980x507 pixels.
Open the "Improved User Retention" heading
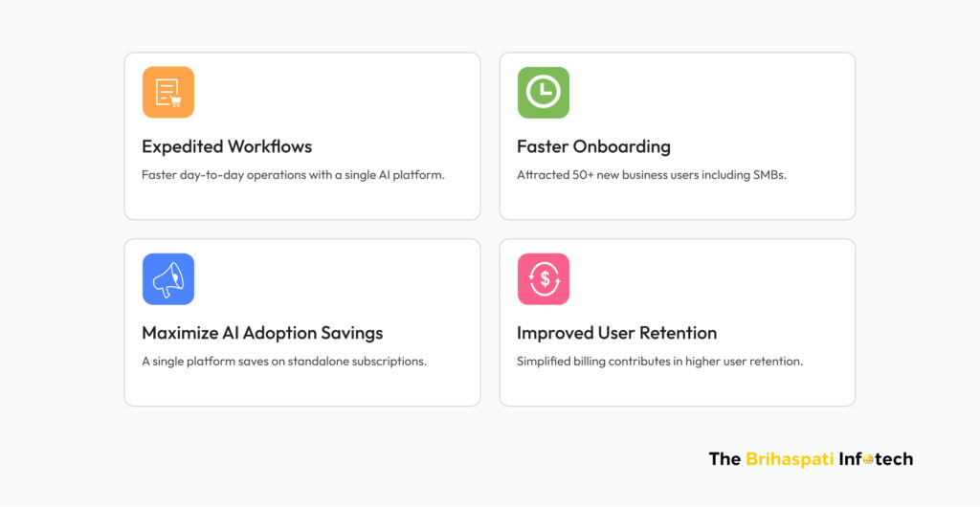coord(616,333)
